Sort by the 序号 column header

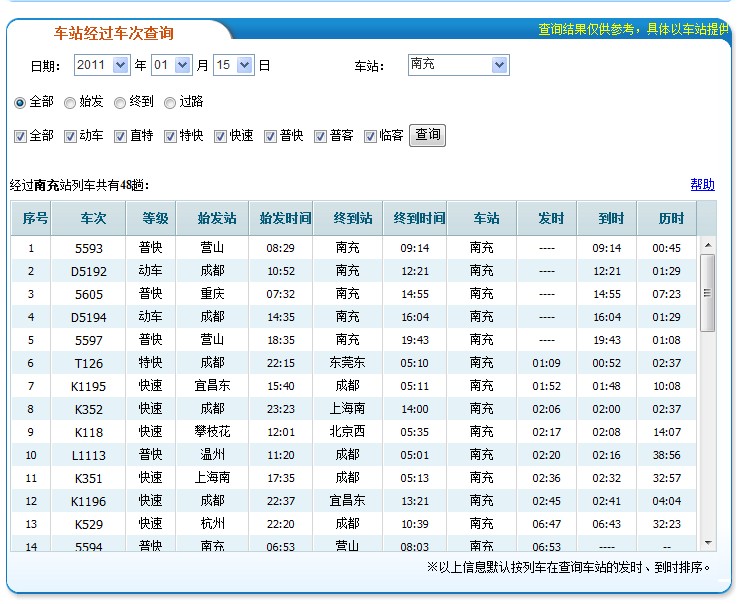point(31,218)
